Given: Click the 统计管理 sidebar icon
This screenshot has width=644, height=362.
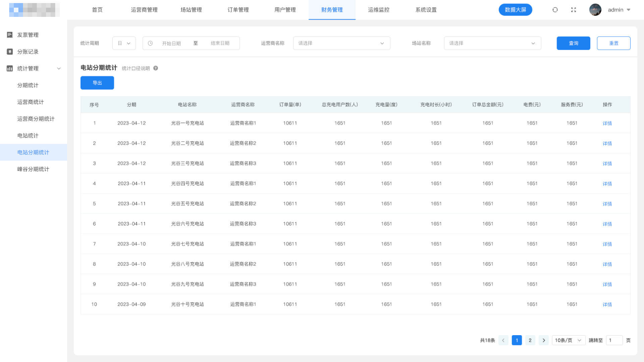Looking at the screenshot, I should 10,69.
